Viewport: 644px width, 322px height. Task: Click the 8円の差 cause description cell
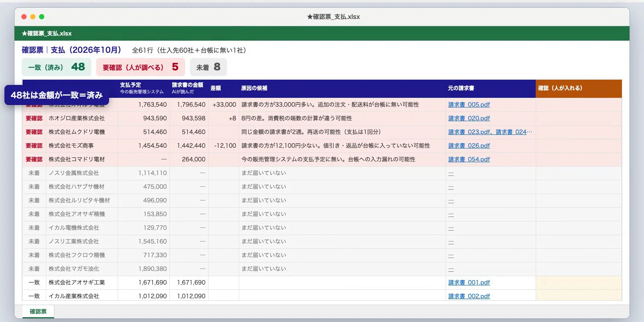point(342,118)
